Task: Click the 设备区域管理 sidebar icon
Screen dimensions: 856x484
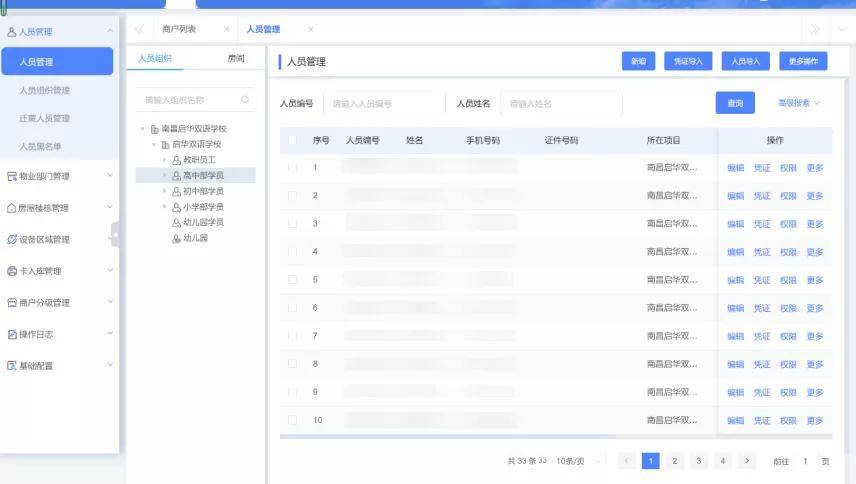Action: (x=11, y=240)
